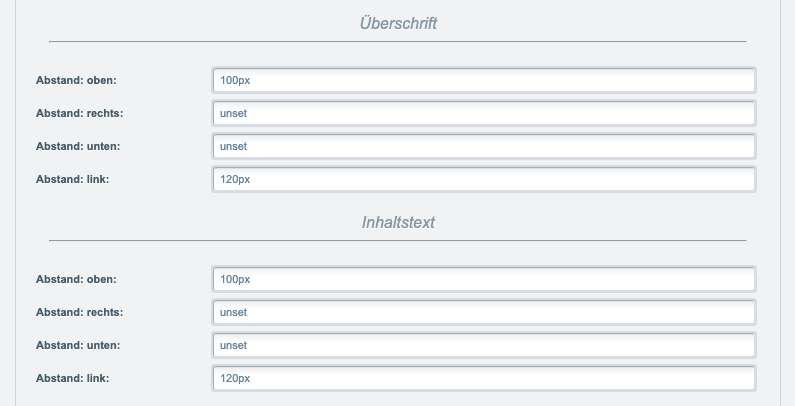Click the divider line below Überschrift heading

pos(398,42)
